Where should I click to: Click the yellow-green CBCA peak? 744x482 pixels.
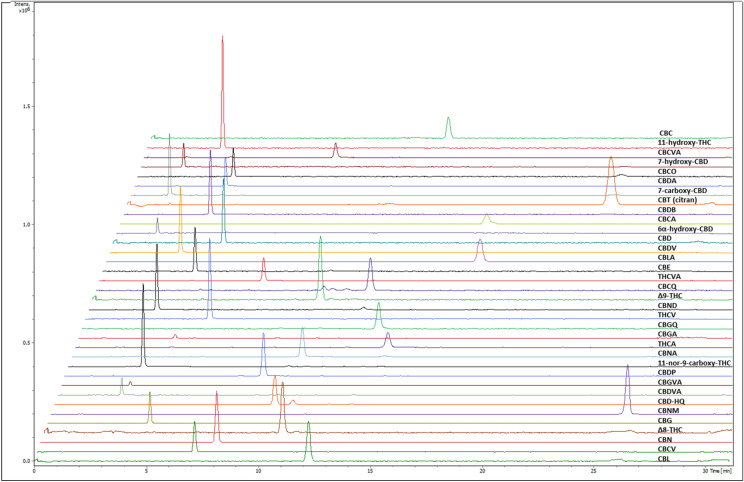pyautogui.click(x=486, y=219)
